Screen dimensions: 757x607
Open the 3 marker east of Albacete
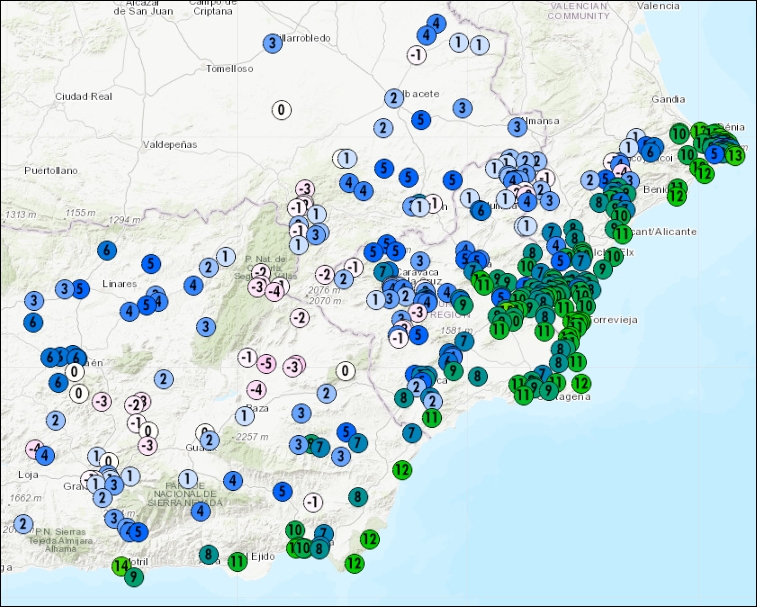pos(463,108)
